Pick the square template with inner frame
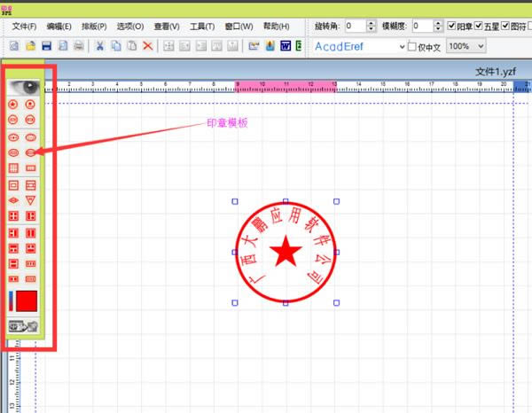Viewport: 532px width, 413px height. coord(13,185)
